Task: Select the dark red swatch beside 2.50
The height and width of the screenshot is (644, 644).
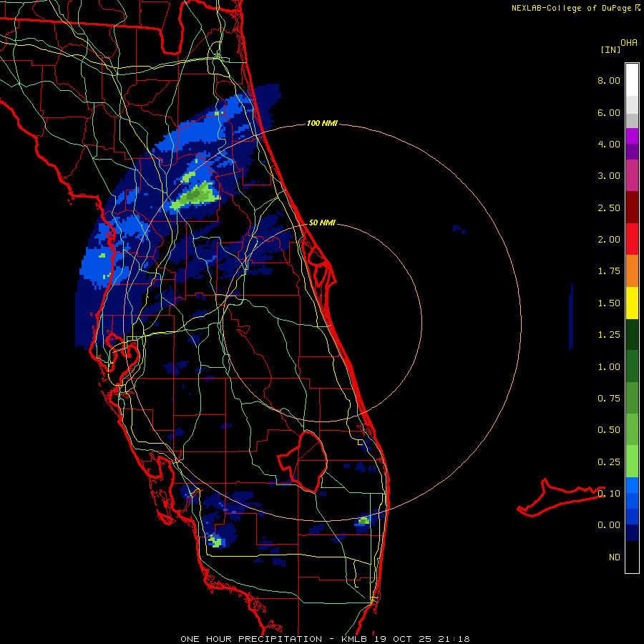Action: (632, 208)
